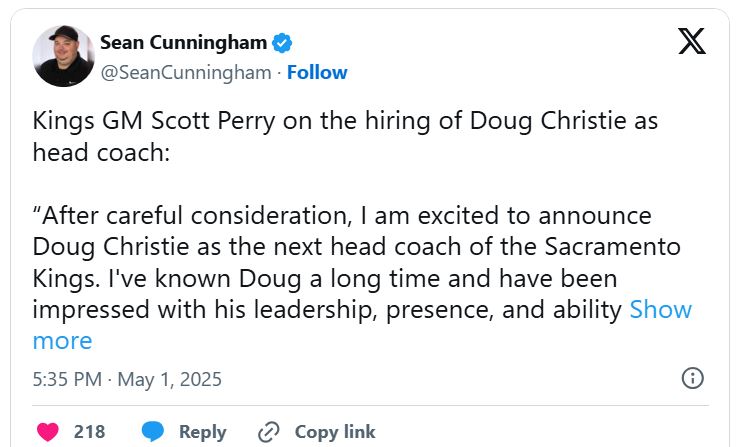This screenshot has height=447, width=738.
Task: Open the @SeanCunningham handle
Action: coord(185,72)
